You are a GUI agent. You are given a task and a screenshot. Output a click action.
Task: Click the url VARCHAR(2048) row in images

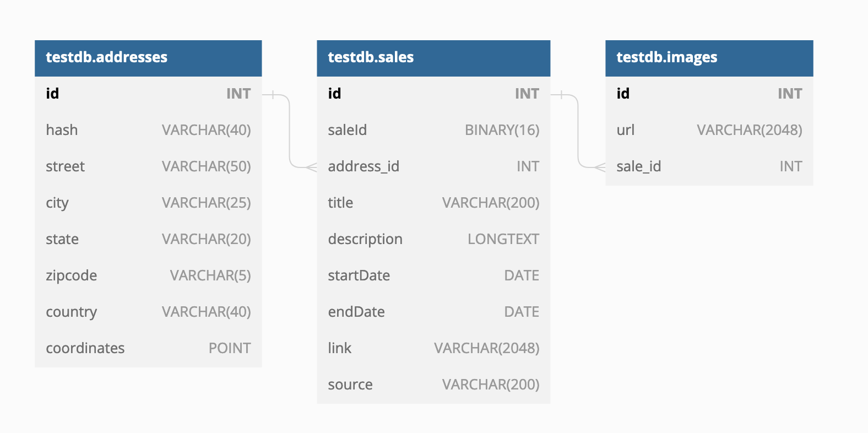(x=709, y=131)
